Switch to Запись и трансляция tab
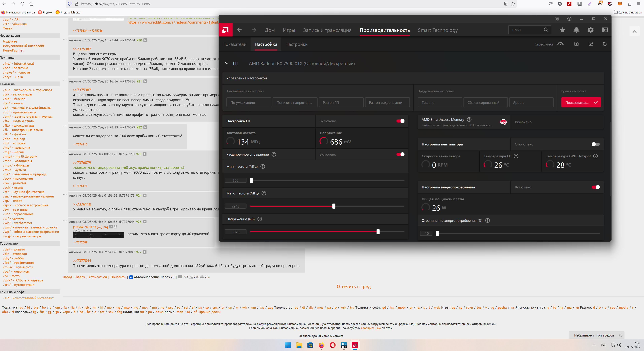Image resolution: width=644 pixels, height=351 pixels. [x=327, y=30]
